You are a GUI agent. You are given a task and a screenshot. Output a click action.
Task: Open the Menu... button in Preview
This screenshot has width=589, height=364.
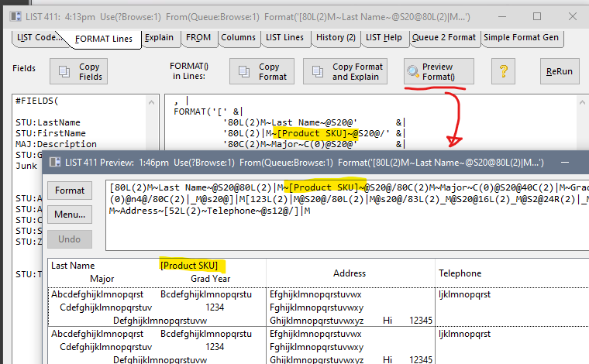(70, 215)
